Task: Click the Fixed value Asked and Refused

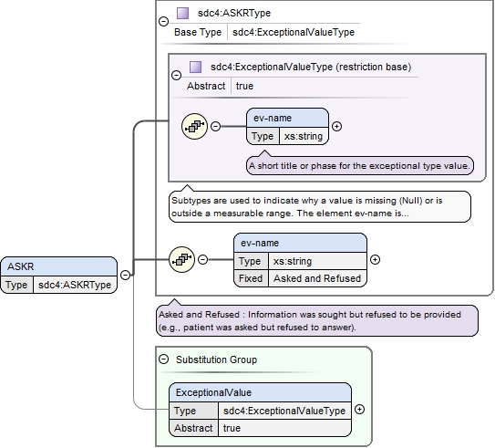Action: [x=317, y=278]
